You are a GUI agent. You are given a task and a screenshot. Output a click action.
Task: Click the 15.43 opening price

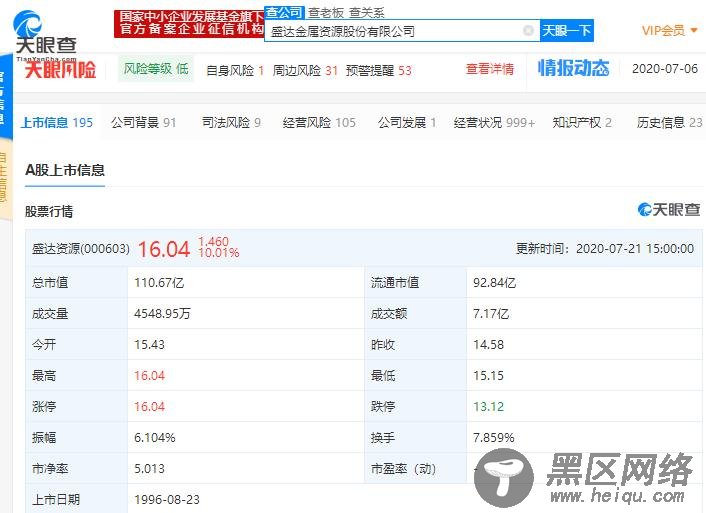[149, 345]
